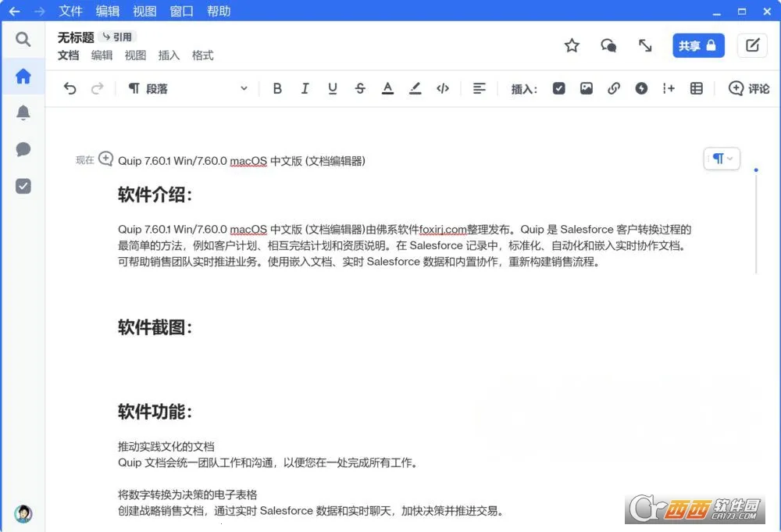781x532 pixels.
Task: Insert a checklist from the insert toolbar
Action: tap(559, 88)
